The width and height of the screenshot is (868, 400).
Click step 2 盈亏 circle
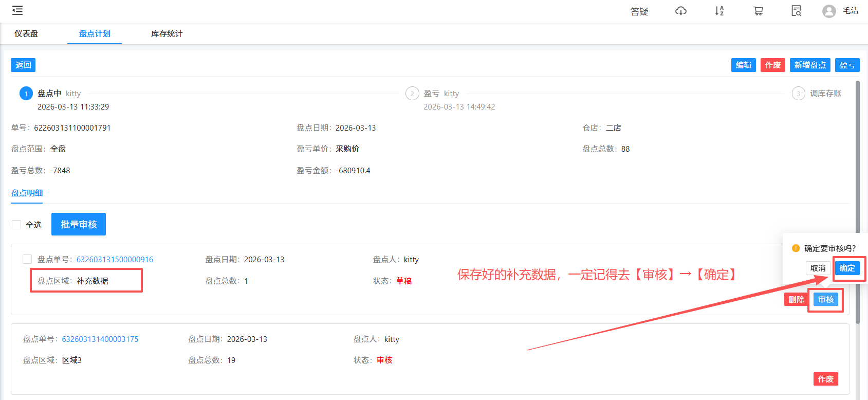[412, 94]
